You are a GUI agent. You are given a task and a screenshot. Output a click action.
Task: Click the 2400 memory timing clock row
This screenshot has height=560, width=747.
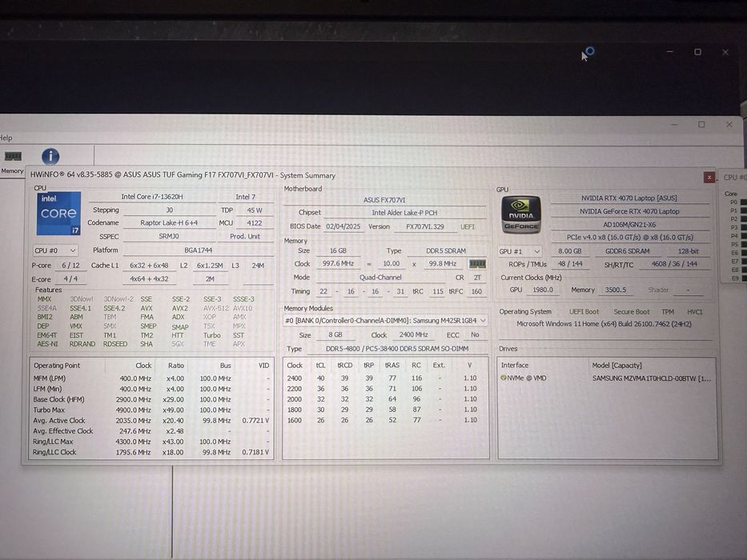[385, 378]
